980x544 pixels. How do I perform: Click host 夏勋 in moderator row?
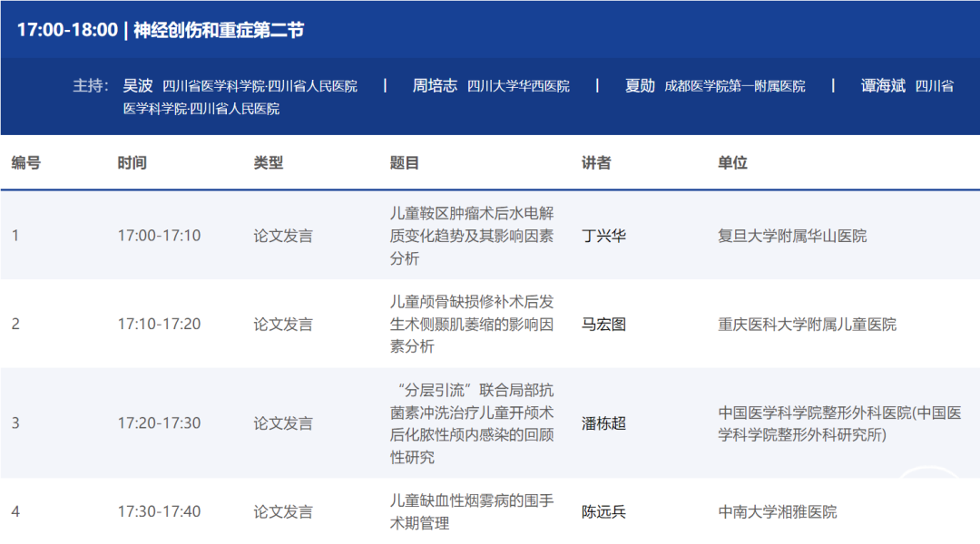point(640,86)
